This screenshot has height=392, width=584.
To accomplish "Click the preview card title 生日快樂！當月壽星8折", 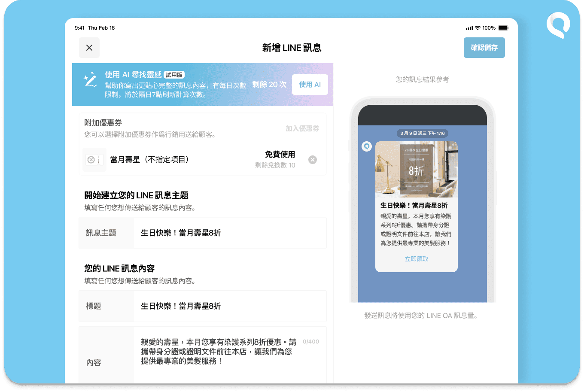I will pyautogui.click(x=414, y=206).
